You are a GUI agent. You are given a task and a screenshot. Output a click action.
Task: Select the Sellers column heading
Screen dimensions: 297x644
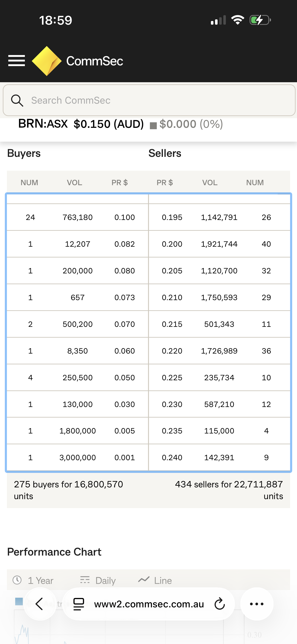[x=165, y=153]
